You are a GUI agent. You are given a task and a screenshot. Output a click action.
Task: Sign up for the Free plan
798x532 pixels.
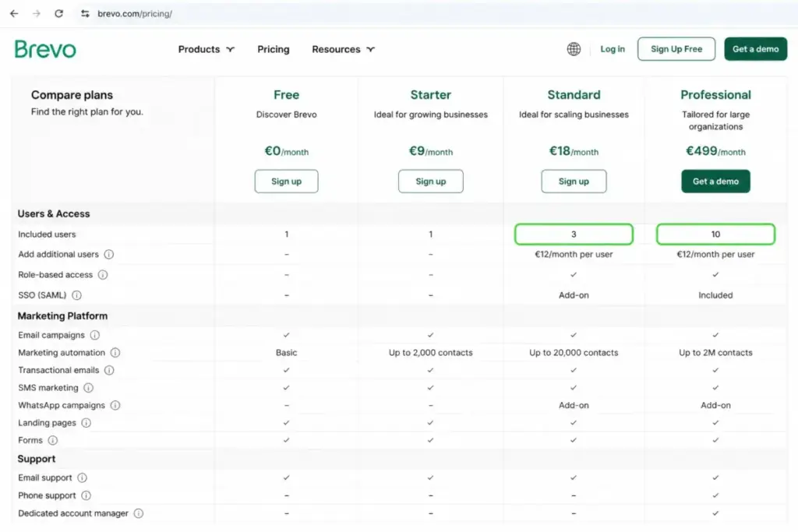coord(287,181)
